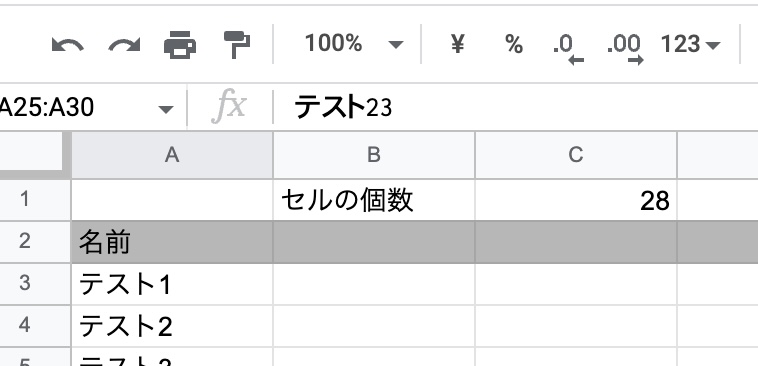The height and width of the screenshot is (366, 758).
Task: Decrease decimal places button
Action: click(x=568, y=48)
